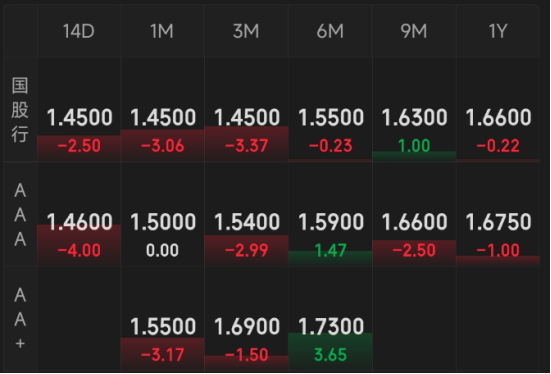
Task: Select the AA+ rating row label
Action: 20,319
